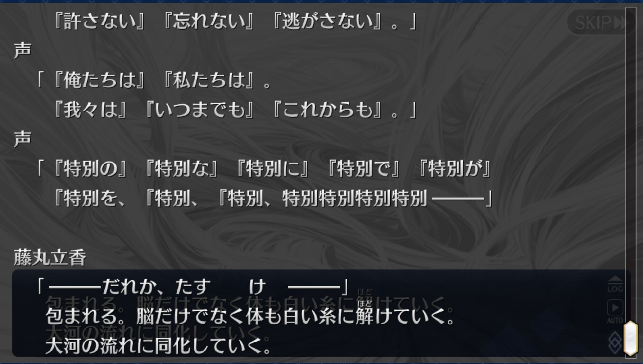This screenshot has width=643, height=364.
Task: Select speaker name 藤丸立香
Action: [50, 258]
